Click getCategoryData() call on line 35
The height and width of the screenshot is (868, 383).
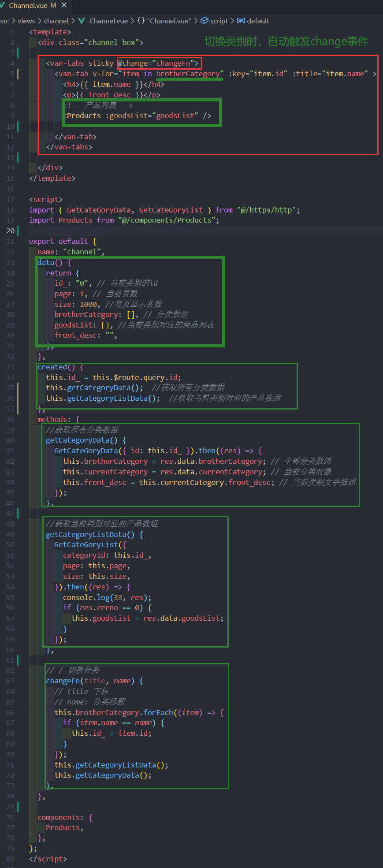click(103, 387)
